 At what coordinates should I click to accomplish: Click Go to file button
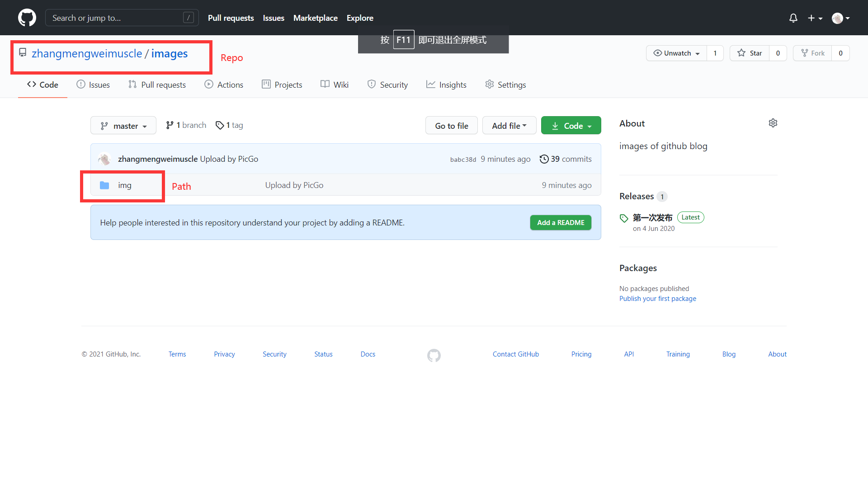(x=451, y=126)
